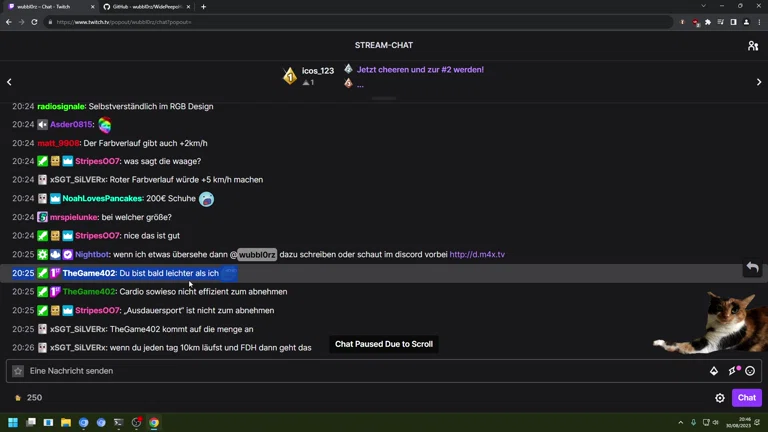Show next leaderboard entry with right chevron
The image size is (768, 432).
click(x=758, y=82)
